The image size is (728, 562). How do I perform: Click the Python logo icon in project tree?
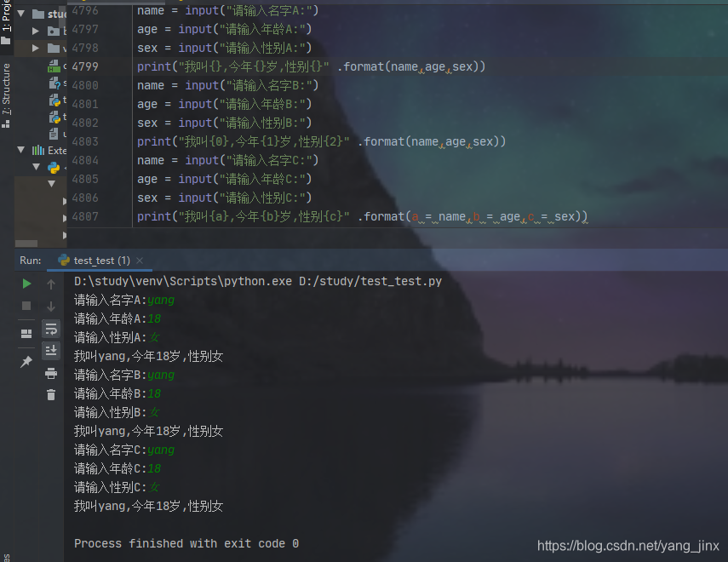[x=54, y=167]
